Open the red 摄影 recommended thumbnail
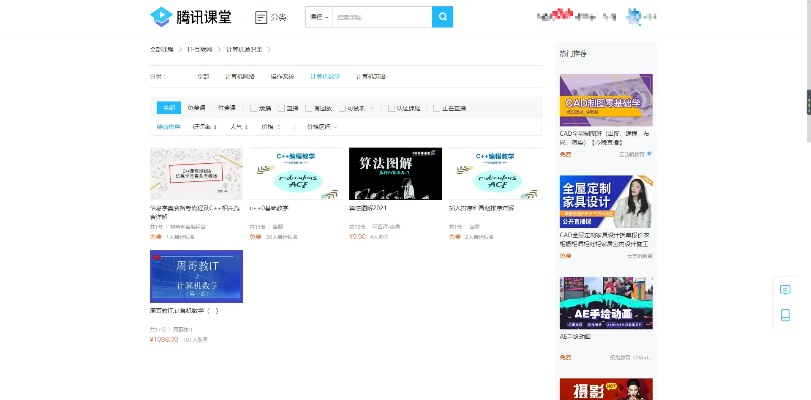The height and width of the screenshot is (400, 811). point(606,389)
